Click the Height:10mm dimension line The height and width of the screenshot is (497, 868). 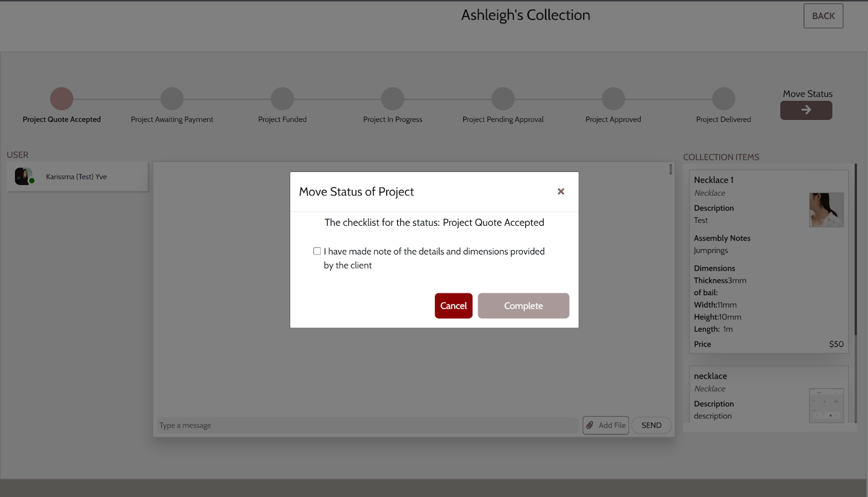(717, 317)
